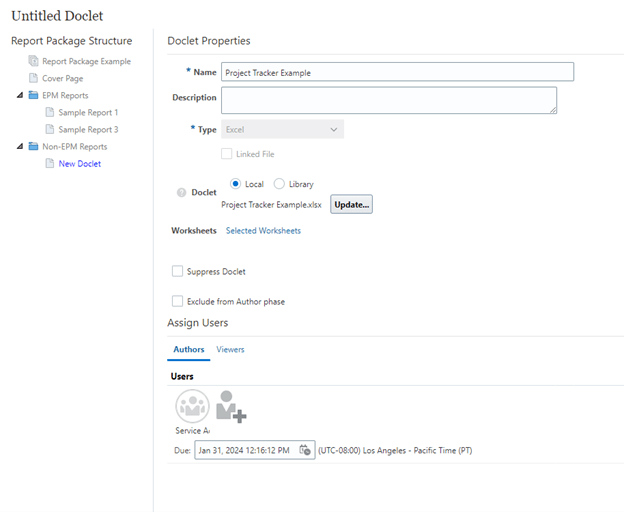
Task: Enable the Suppress Doclet checkbox
Action: 178,271
